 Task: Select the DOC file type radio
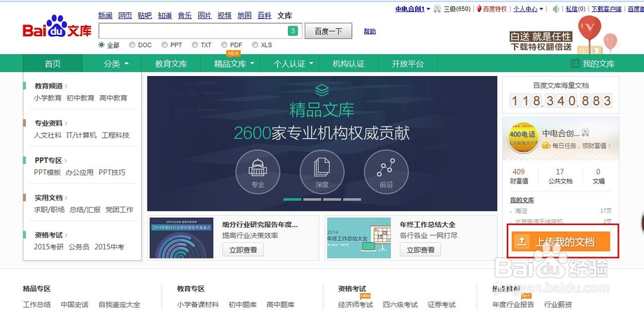click(132, 45)
